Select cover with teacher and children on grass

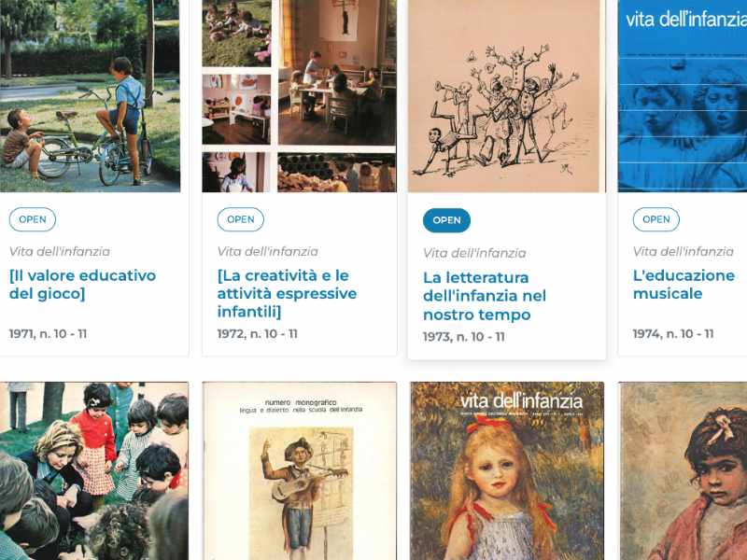tap(94, 471)
